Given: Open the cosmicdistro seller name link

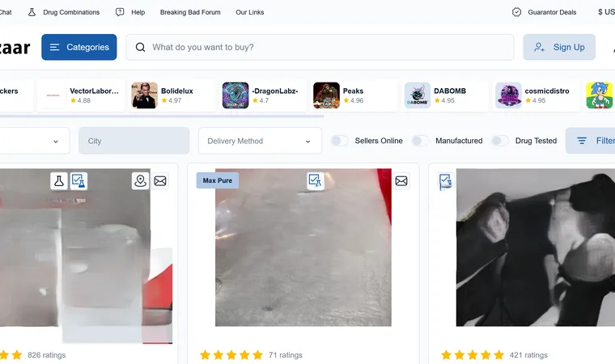Looking at the screenshot, I should pyautogui.click(x=547, y=91).
